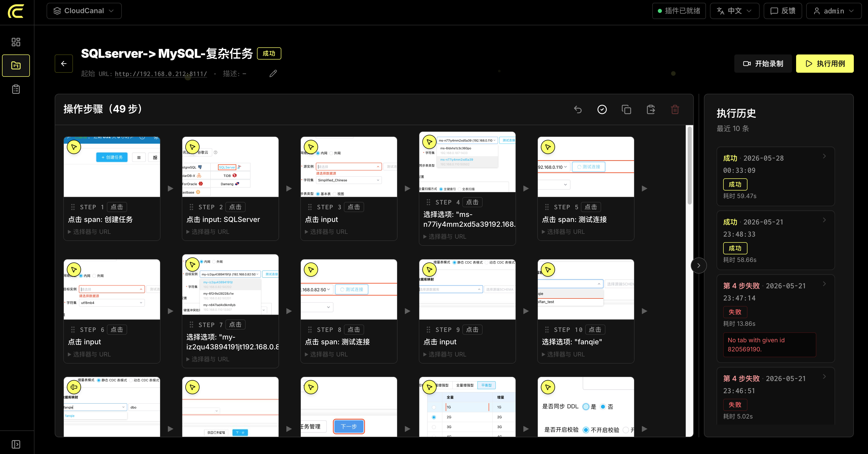
Task: Grab the drag handle of STEP 8
Action: (x=310, y=330)
